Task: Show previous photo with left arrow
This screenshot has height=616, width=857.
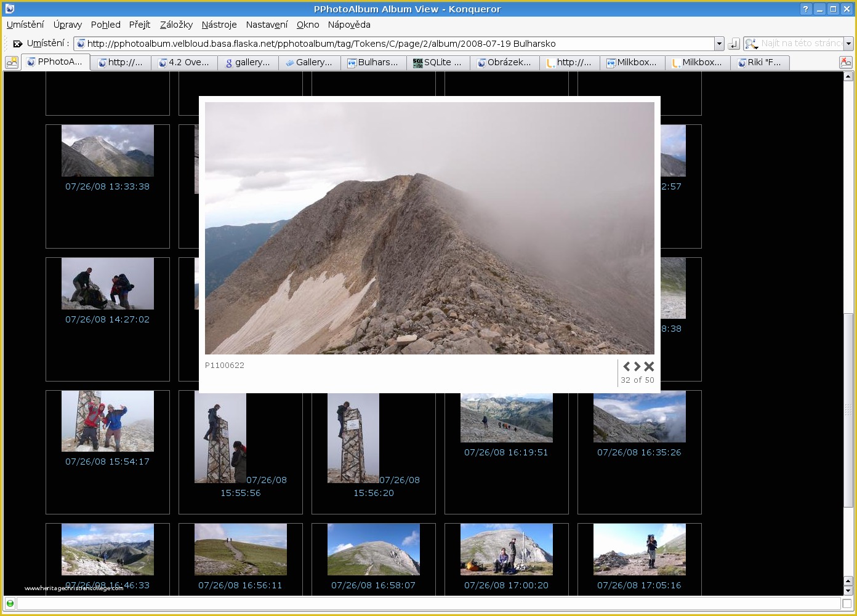Action: click(x=627, y=366)
